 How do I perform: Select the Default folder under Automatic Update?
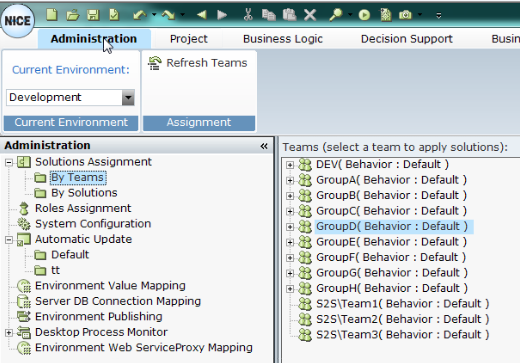(x=70, y=255)
